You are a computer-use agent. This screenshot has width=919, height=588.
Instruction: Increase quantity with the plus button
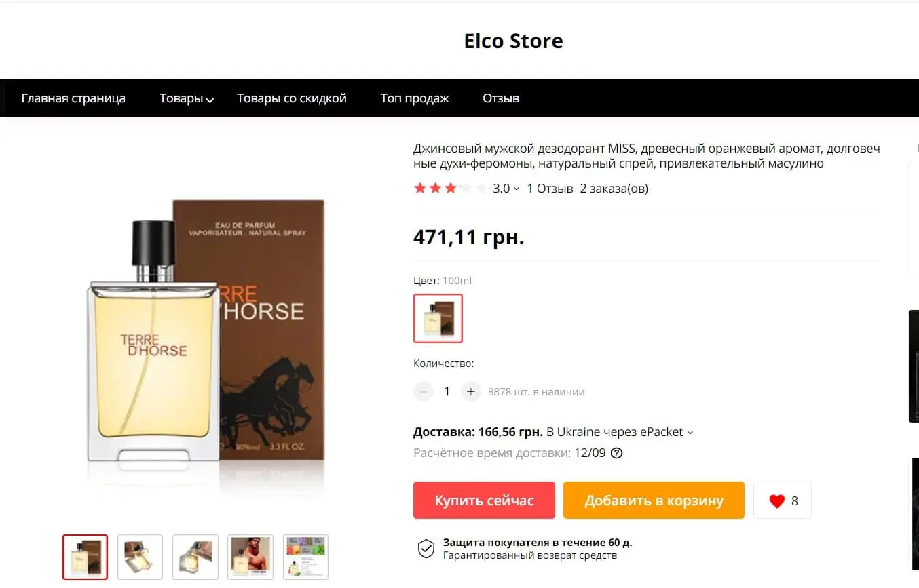(x=470, y=391)
